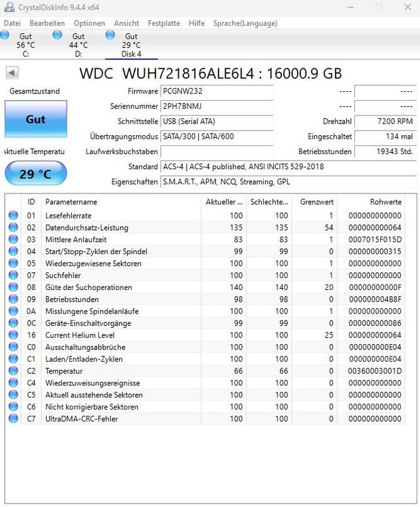Click raw value 00360003001D of Temperatur
The width and height of the screenshot is (420, 507).
tap(375, 371)
